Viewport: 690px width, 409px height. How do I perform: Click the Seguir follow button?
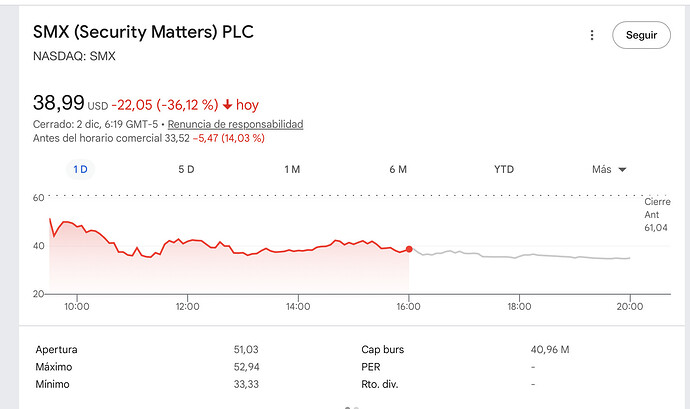pos(641,35)
